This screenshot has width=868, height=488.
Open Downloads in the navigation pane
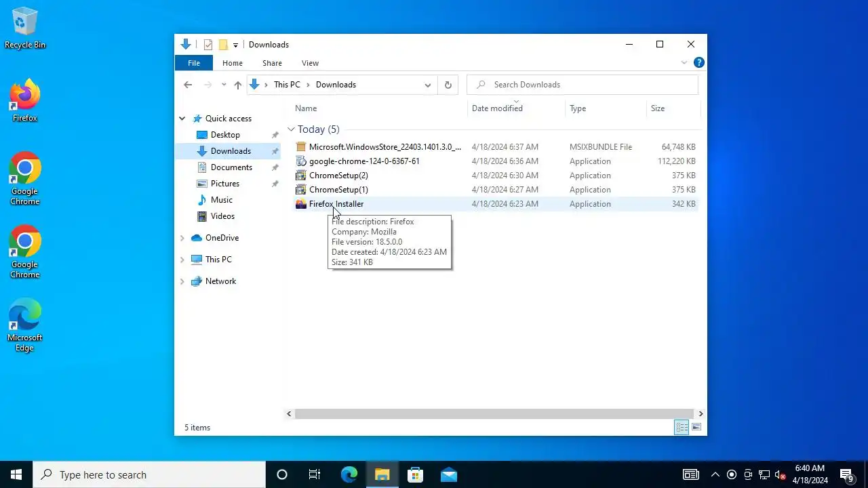point(231,151)
